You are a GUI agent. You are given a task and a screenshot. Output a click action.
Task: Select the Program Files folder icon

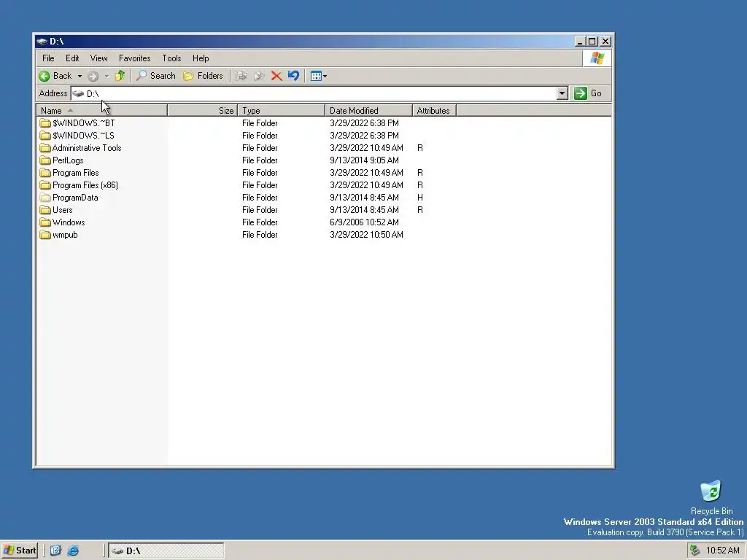point(45,173)
